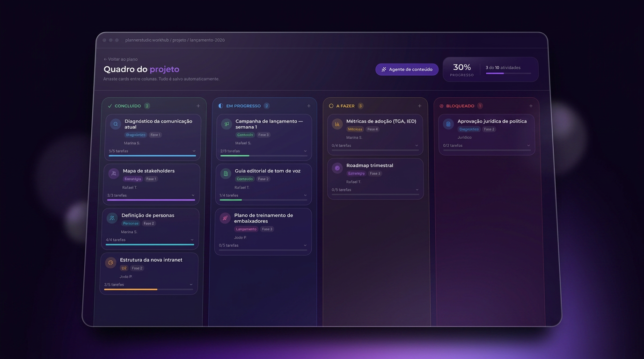The image size is (644, 359).
Task: Click the document icon on Aprovação jurídica card
Action: coord(448,124)
